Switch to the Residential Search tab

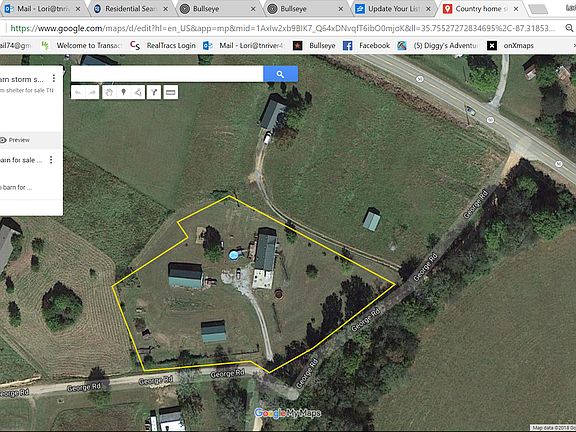pos(131,9)
